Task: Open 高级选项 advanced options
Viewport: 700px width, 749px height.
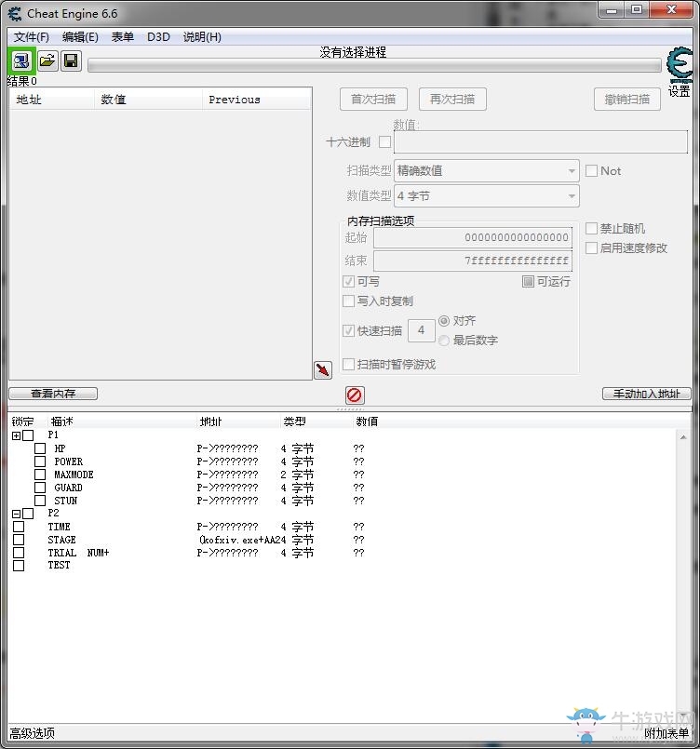Action: [32, 733]
